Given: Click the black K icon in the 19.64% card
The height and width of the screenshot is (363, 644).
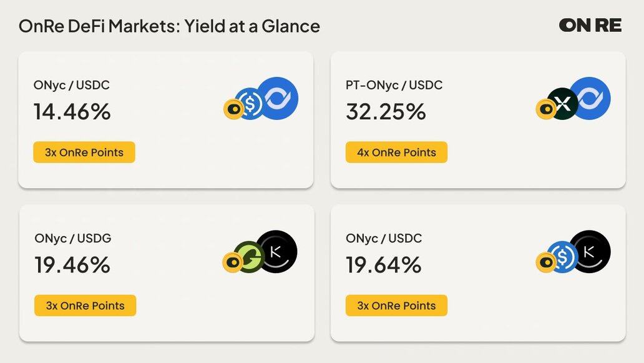Looking at the screenshot, I should tap(590, 252).
